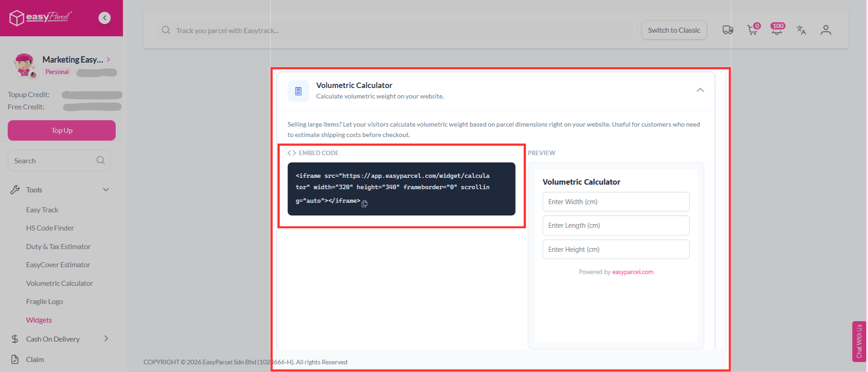Collapse the Tools menu section
868x372 pixels.
point(106,190)
